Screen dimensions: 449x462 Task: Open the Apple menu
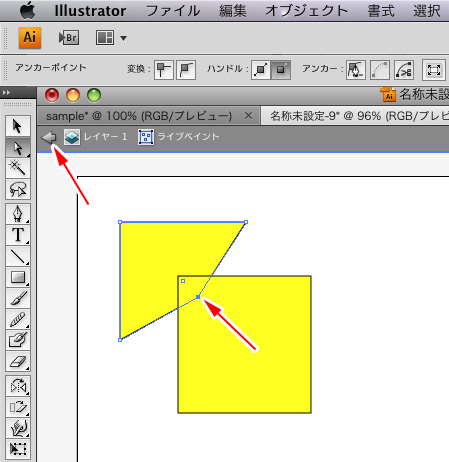tap(27, 10)
